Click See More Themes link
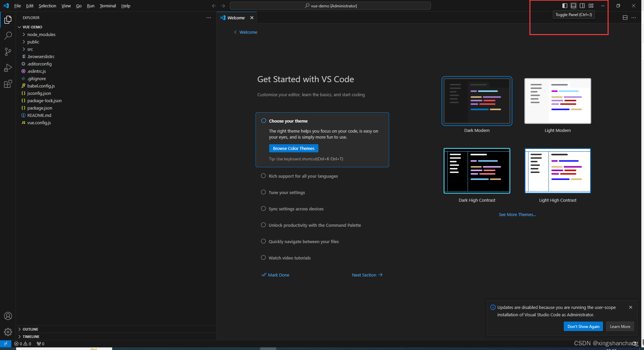 (517, 214)
